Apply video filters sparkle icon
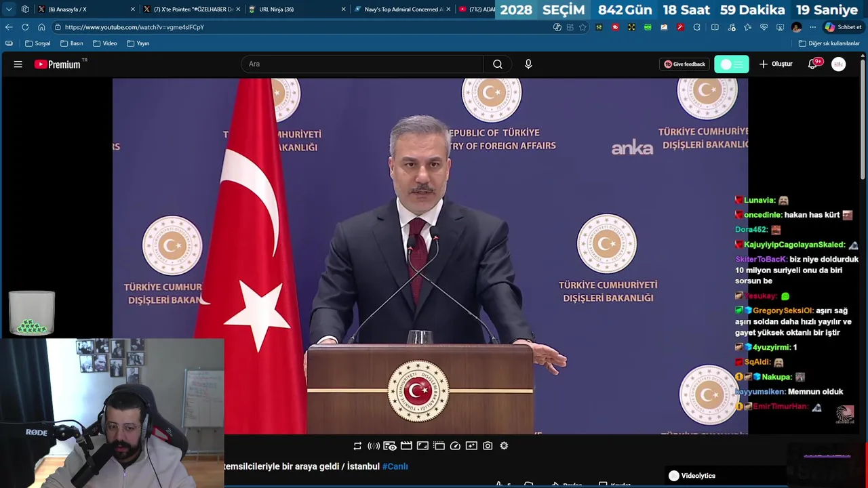The height and width of the screenshot is (488, 868). point(471,446)
